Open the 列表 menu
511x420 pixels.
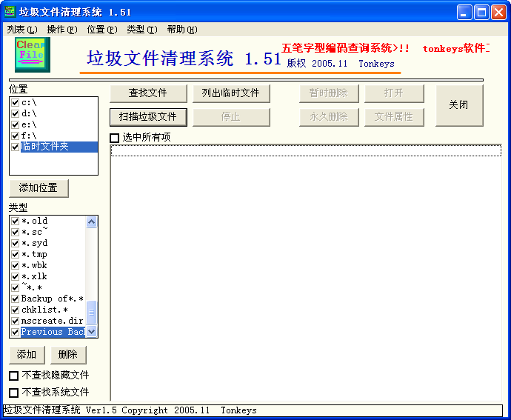click(21, 30)
